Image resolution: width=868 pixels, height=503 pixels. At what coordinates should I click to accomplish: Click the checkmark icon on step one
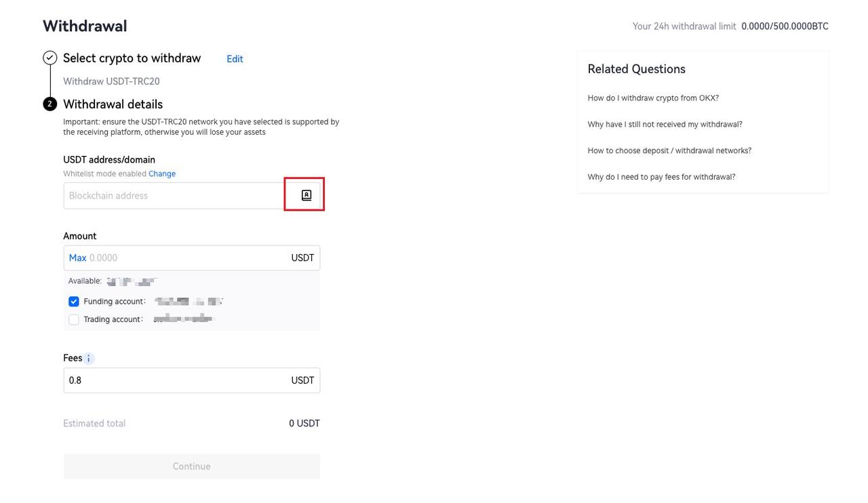(x=50, y=58)
